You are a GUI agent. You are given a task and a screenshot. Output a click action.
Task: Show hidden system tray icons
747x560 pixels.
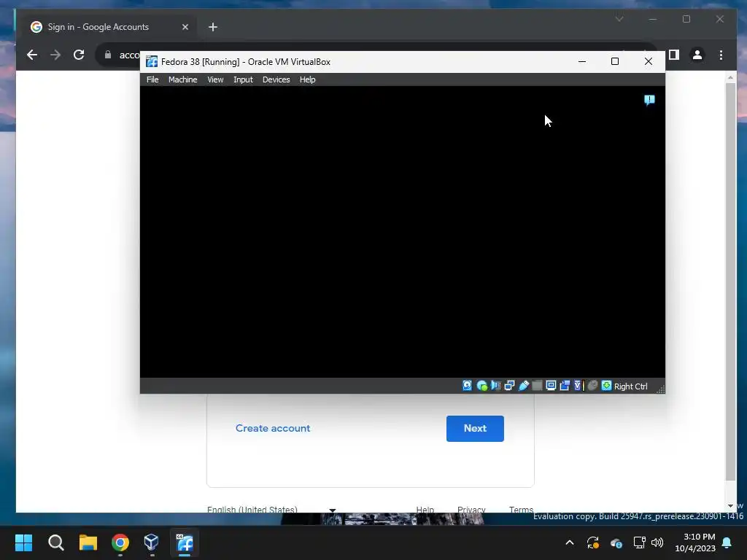click(569, 542)
